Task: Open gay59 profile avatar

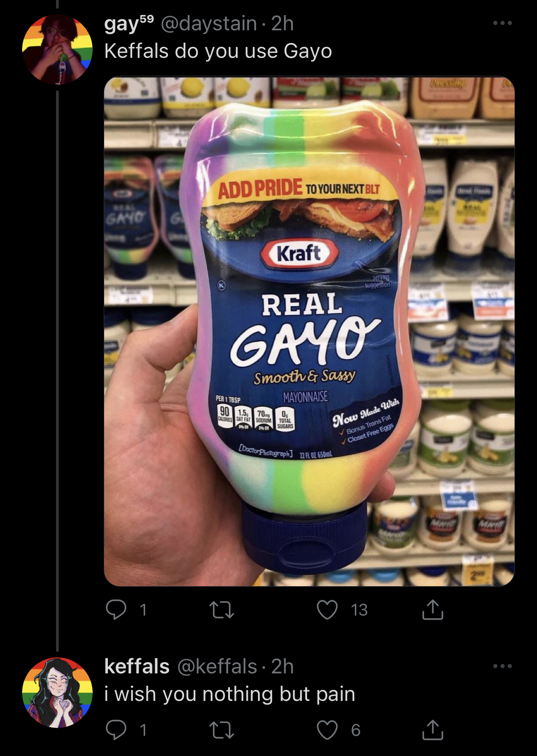Action: tap(57, 50)
